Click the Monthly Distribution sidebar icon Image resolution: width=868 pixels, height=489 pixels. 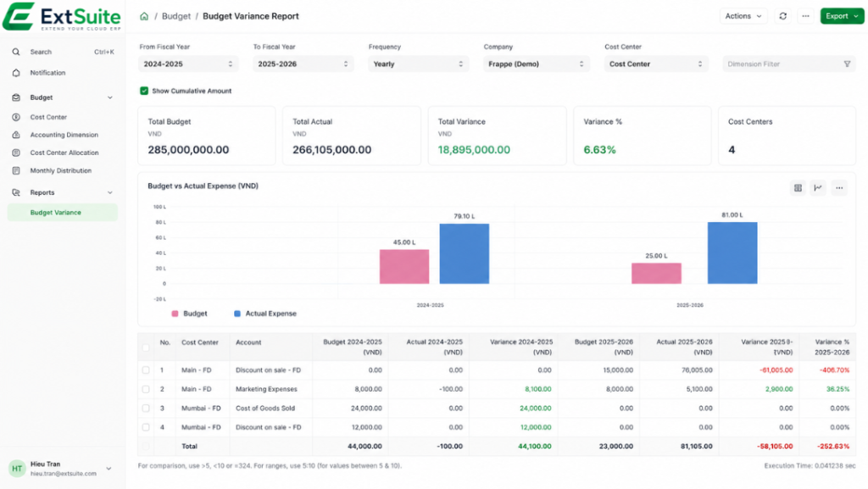point(16,170)
